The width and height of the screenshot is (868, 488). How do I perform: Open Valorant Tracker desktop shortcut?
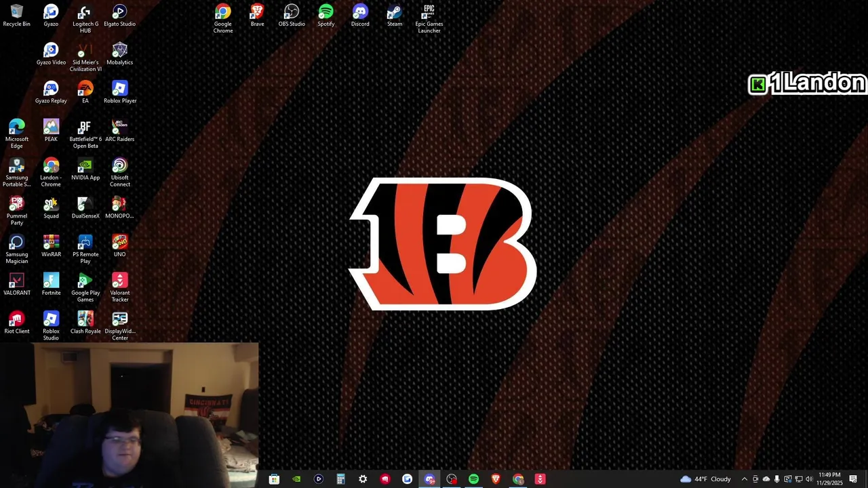click(119, 288)
